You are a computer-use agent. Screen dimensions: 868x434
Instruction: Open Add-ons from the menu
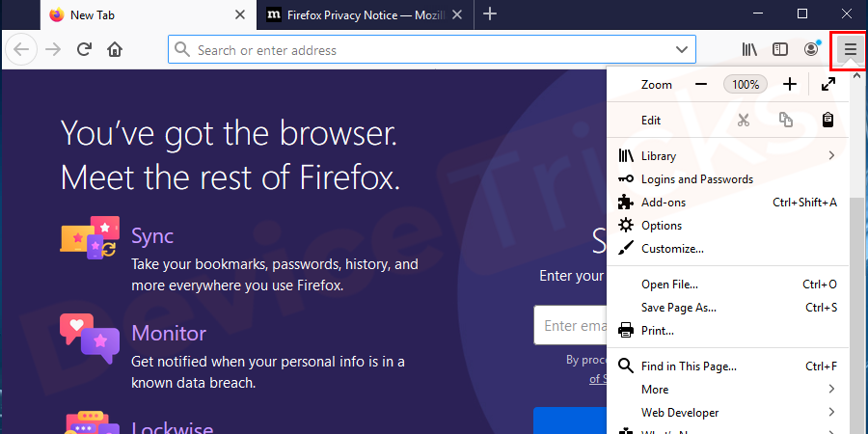coord(728,203)
